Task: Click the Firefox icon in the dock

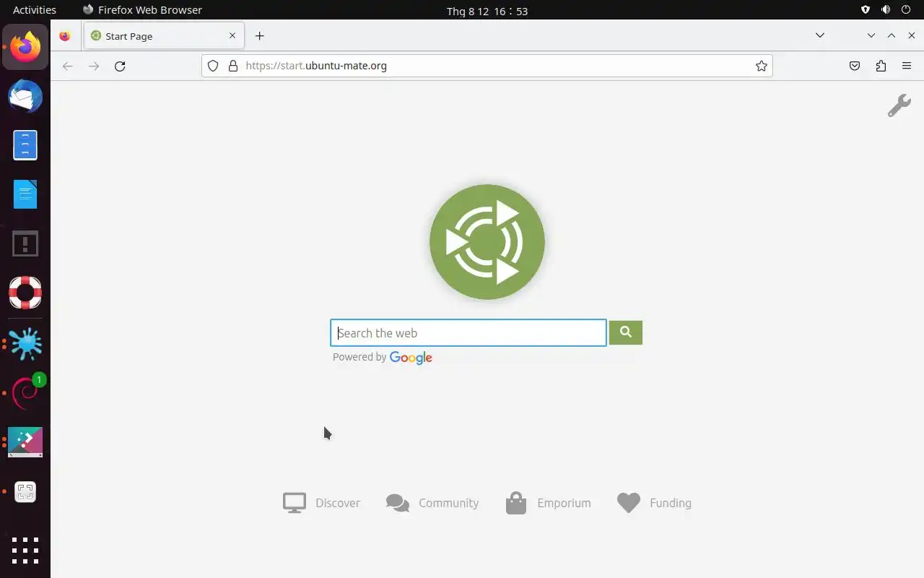Action: tap(25, 48)
